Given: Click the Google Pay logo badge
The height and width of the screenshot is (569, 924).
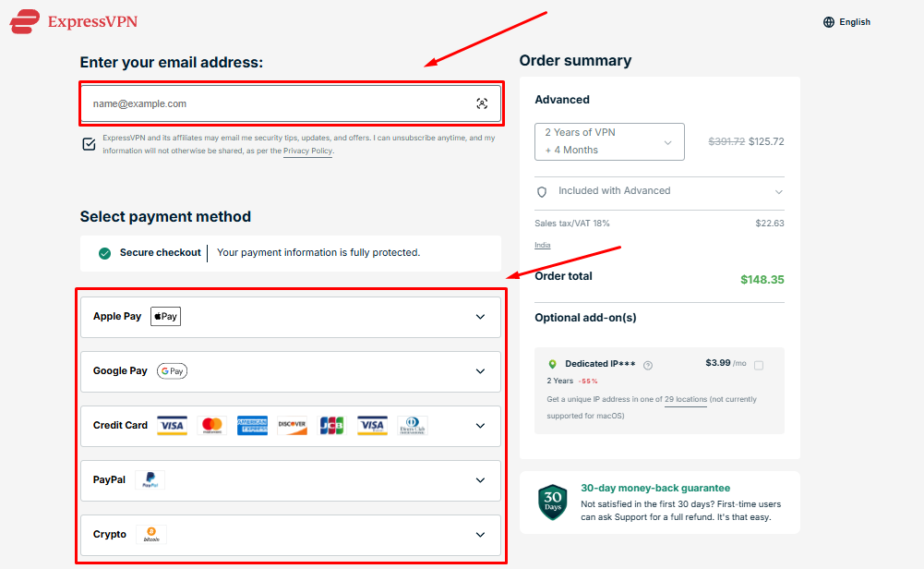Looking at the screenshot, I should (172, 371).
